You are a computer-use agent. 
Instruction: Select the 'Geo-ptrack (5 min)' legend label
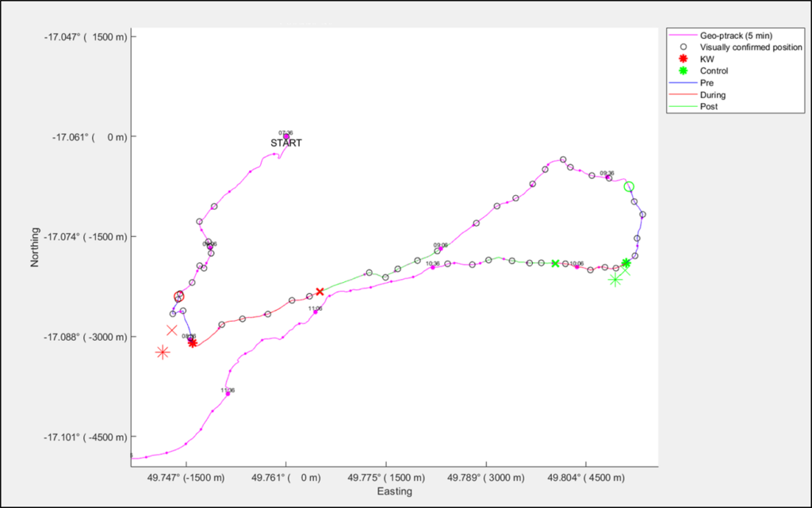736,36
